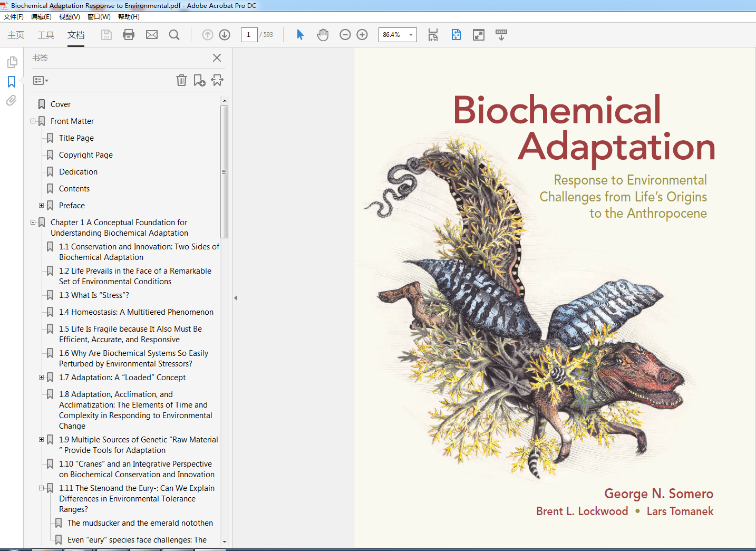Zoom in with the plus icon

(x=362, y=35)
